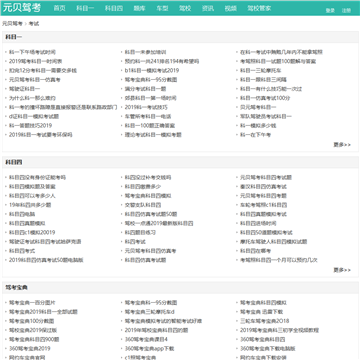Image resolution: width=360 pixels, height=360 pixels.
Task: Open link 19年科四共多少题
Action: 30,205
